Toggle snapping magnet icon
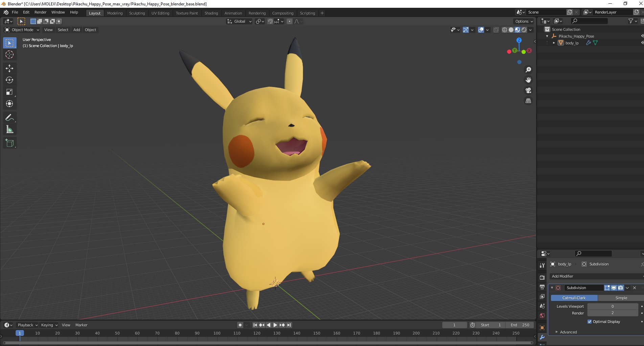Screen dimensions: 644x346 pos(270,21)
